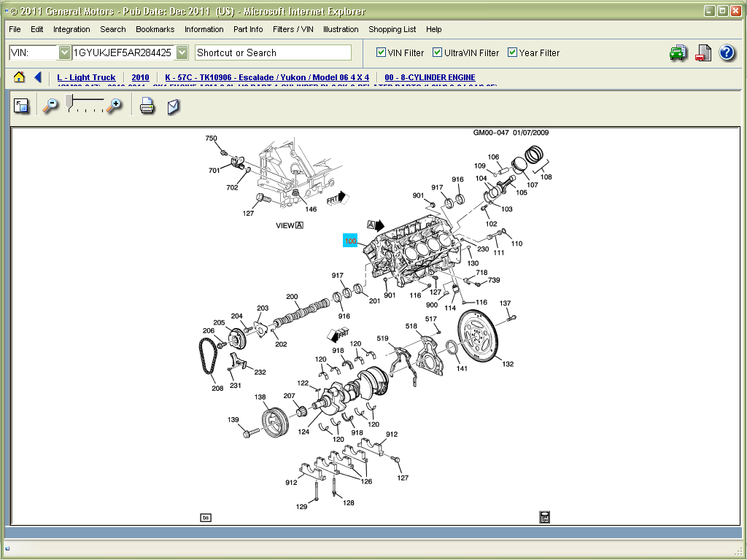Select callout 128 below the bearing caps
This screenshot has width=747, height=560.
point(349,502)
